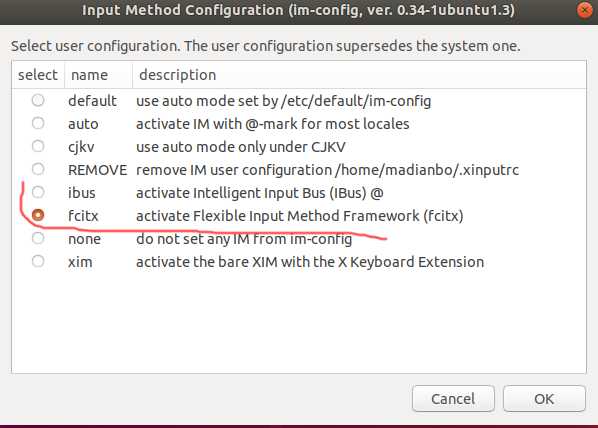Click the cjkv row name
The image size is (598, 428).
(81, 147)
